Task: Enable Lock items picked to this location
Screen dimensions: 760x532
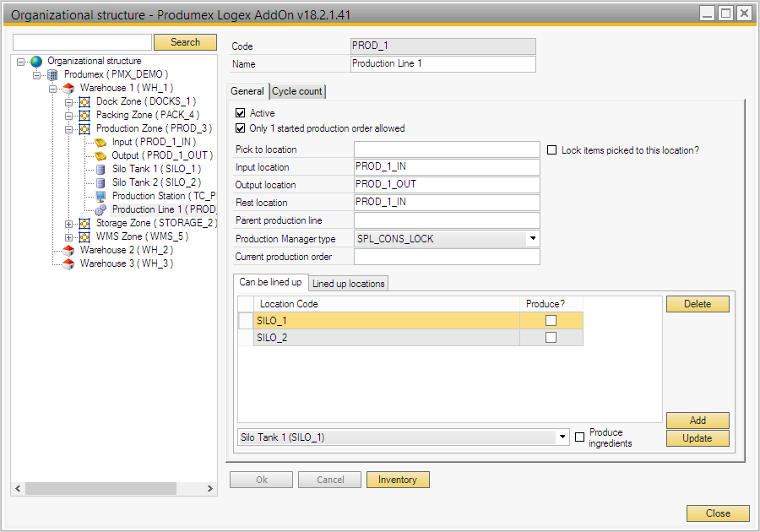Action: pos(552,150)
